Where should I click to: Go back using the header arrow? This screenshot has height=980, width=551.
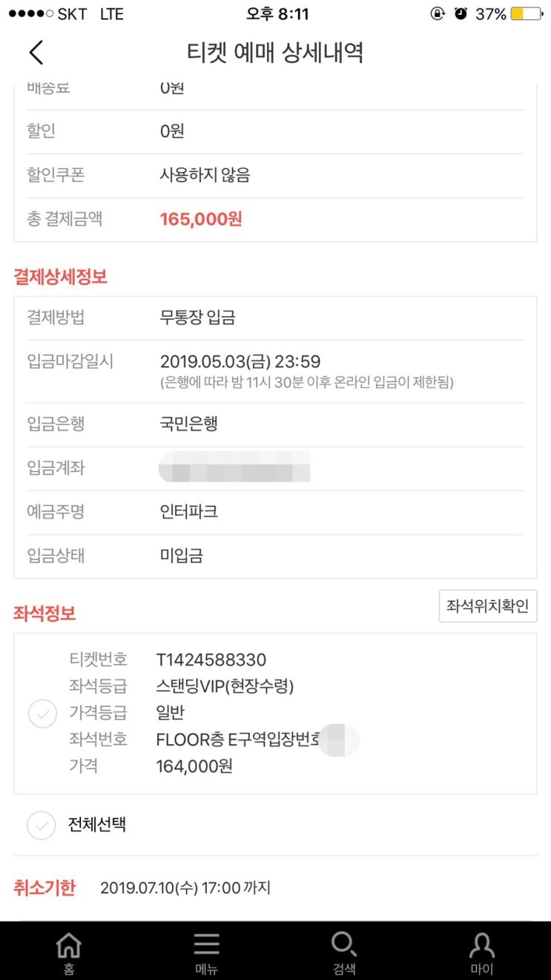click(36, 53)
